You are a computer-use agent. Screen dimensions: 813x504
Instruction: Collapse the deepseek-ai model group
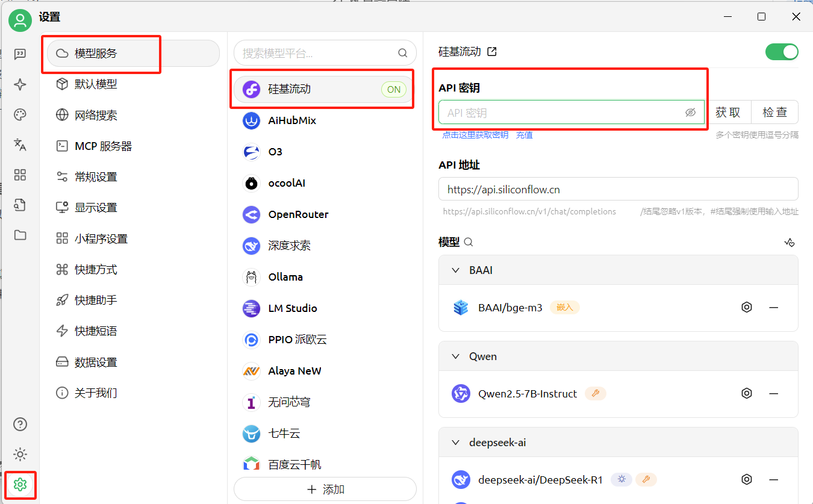[x=456, y=443]
